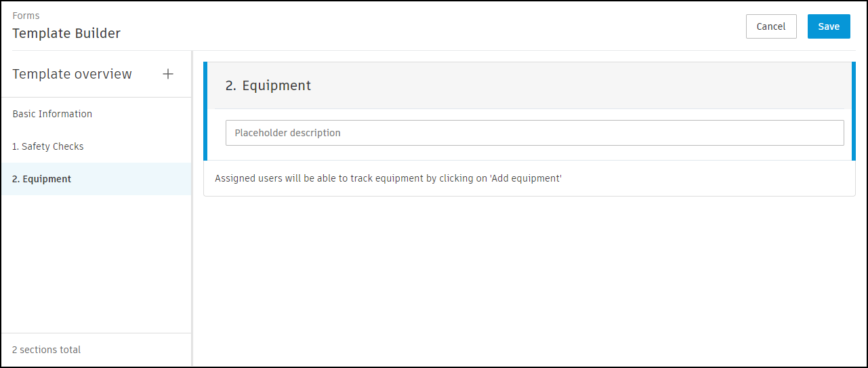Click the empty canvas below the Equipment card
Viewport: 868px width, 368px height.
(x=529, y=278)
